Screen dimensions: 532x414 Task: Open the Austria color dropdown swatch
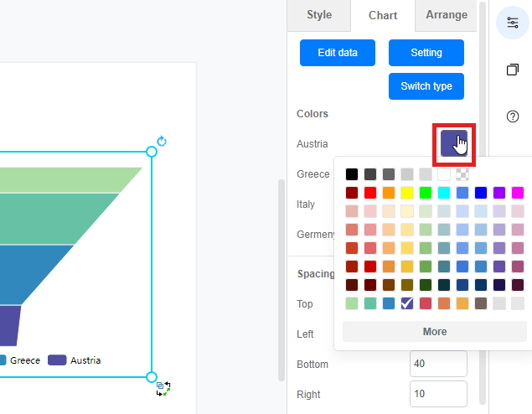pyautogui.click(x=454, y=144)
